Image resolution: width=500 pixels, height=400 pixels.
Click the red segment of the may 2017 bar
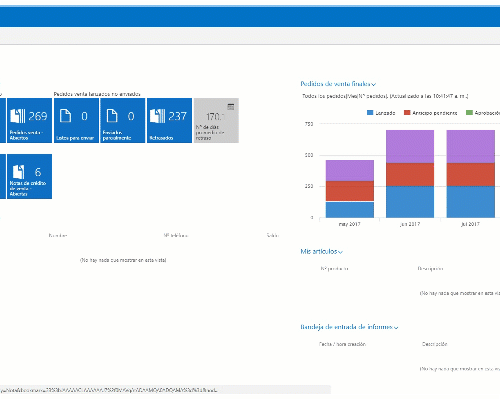tap(350, 191)
